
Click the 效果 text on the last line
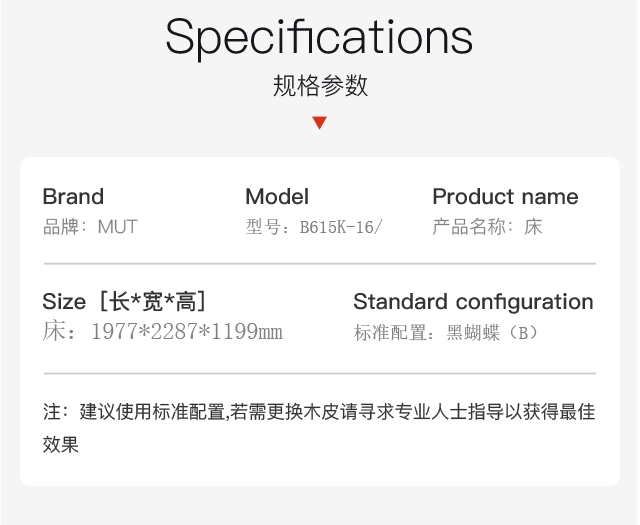click(x=61, y=445)
